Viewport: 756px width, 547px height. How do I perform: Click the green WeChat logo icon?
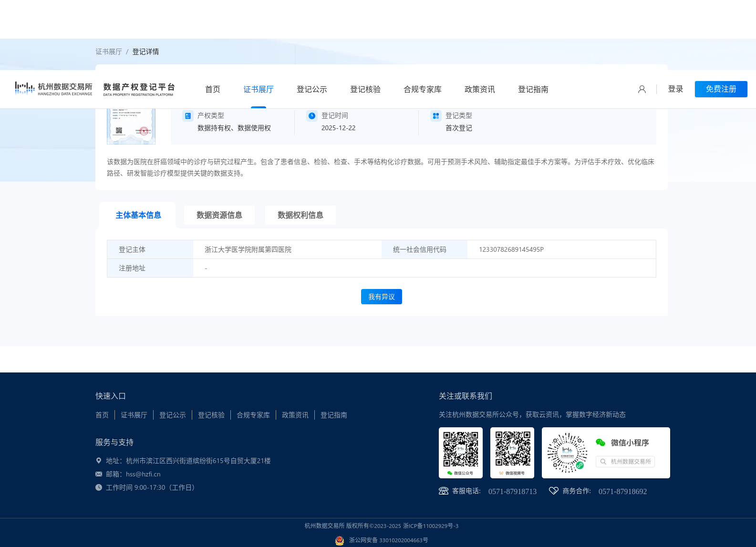(x=601, y=443)
